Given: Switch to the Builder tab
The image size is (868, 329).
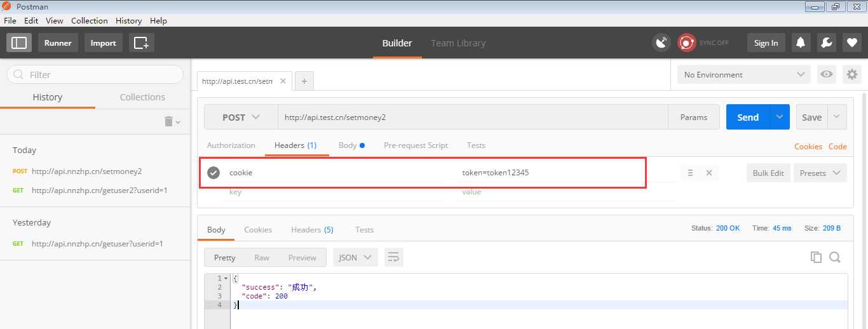Looking at the screenshot, I should (x=397, y=43).
